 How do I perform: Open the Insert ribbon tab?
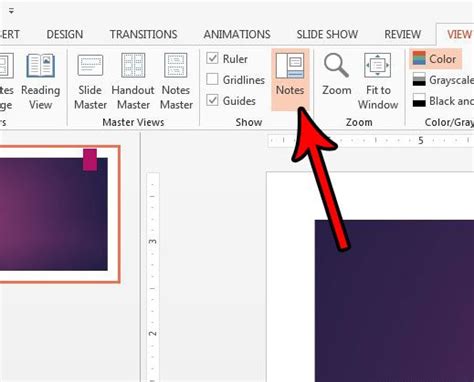(x=9, y=34)
